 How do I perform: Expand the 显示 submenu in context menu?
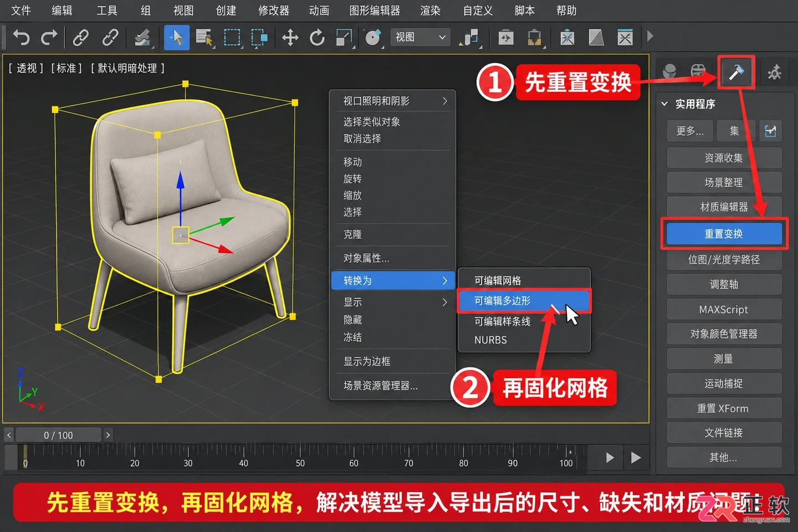(392, 302)
